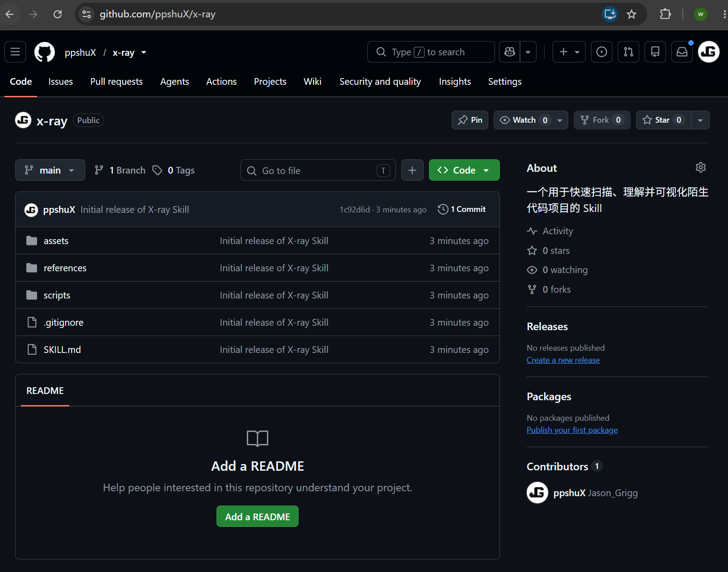
Task: View 1 Branch link
Action: click(x=120, y=170)
